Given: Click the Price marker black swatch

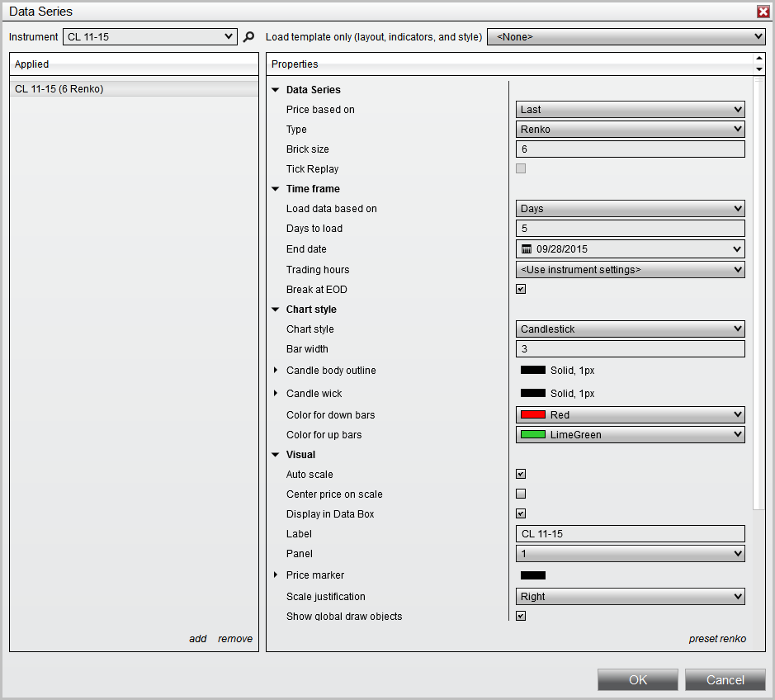Looking at the screenshot, I should click(533, 575).
